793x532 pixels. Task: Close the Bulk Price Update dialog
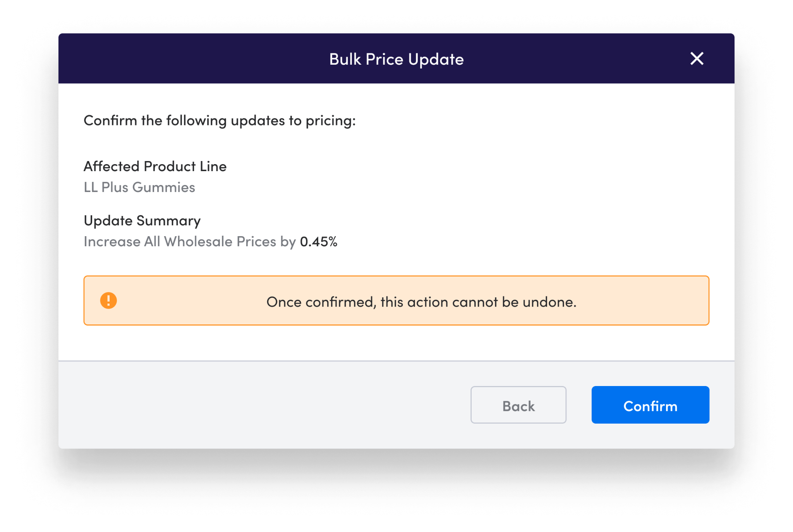[x=697, y=59]
